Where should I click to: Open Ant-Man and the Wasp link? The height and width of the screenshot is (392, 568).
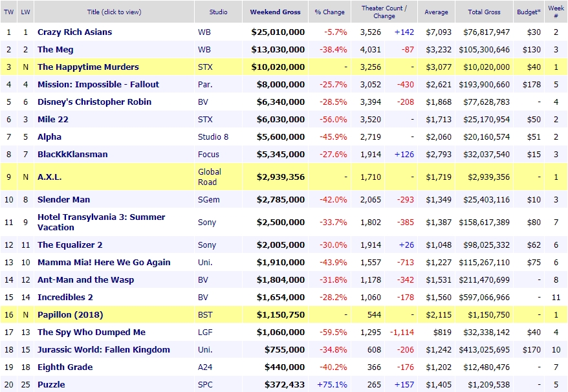click(86, 279)
